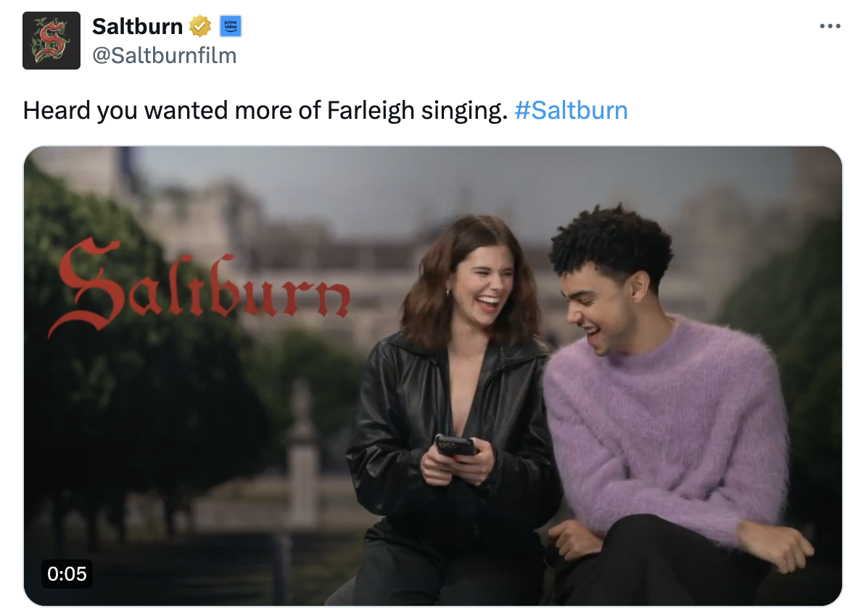Click the word Heard in tweet text
This screenshot has width=866, height=616.
[57, 110]
